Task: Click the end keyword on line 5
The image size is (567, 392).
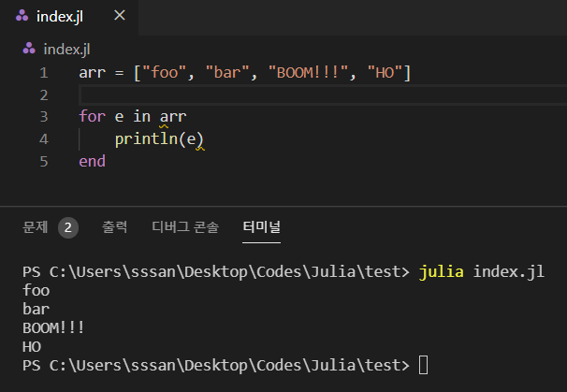Action: click(93, 161)
